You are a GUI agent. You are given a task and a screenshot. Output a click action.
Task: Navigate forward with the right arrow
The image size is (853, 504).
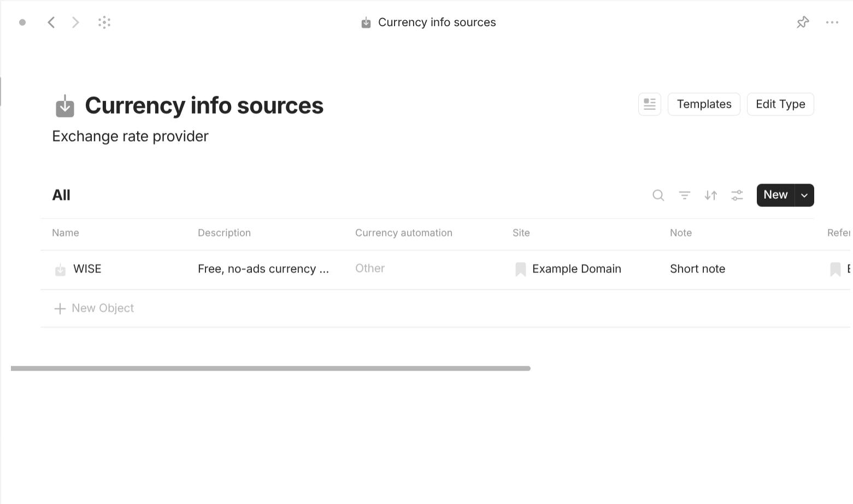[x=75, y=22]
